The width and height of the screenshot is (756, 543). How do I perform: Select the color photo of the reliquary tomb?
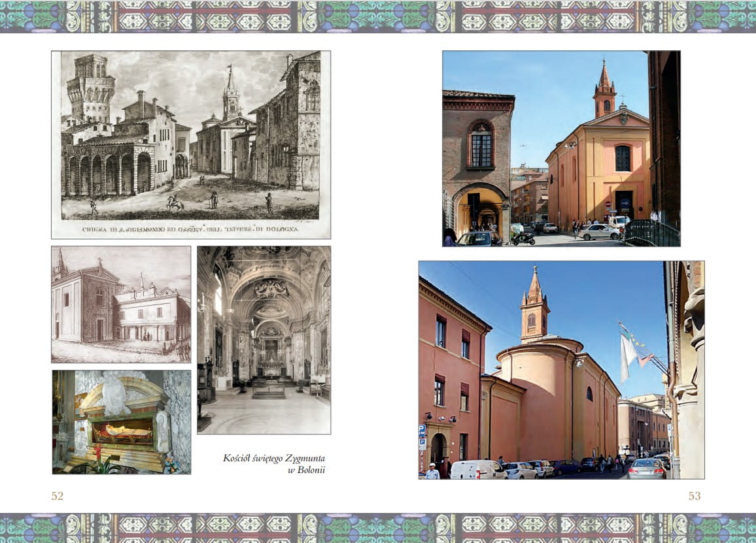click(x=122, y=421)
